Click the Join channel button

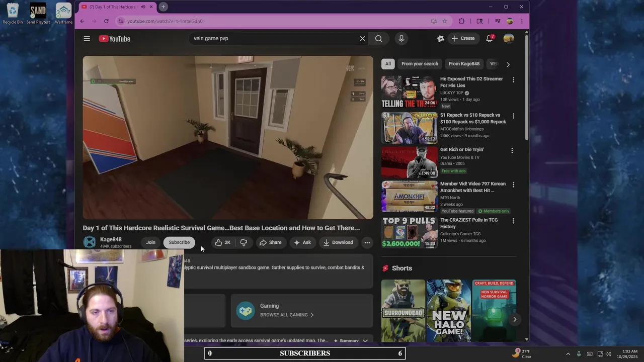(150, 242)
